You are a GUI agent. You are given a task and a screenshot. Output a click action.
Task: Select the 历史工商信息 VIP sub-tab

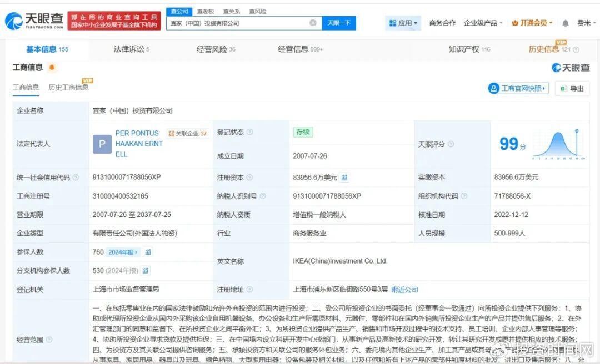pos(68,88)
